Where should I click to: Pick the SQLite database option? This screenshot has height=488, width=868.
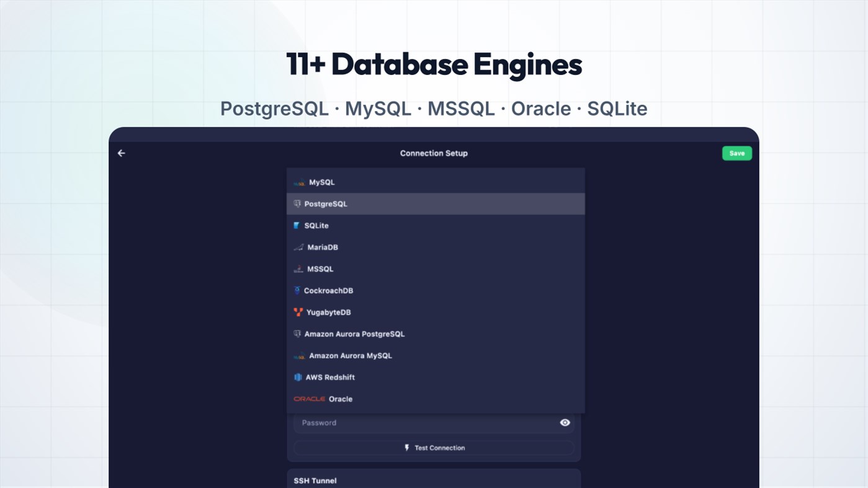click(436, 226)
